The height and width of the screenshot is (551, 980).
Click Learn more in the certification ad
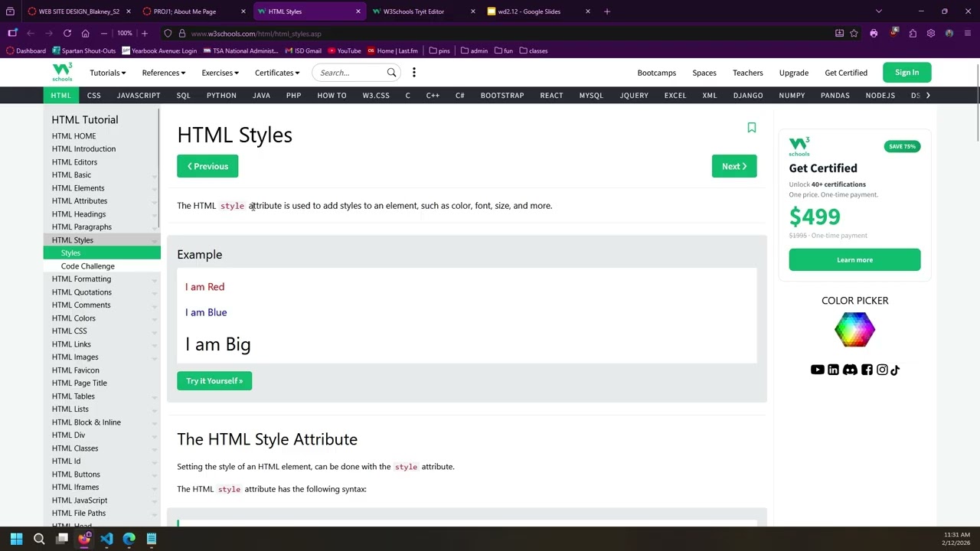coord(854,259)
